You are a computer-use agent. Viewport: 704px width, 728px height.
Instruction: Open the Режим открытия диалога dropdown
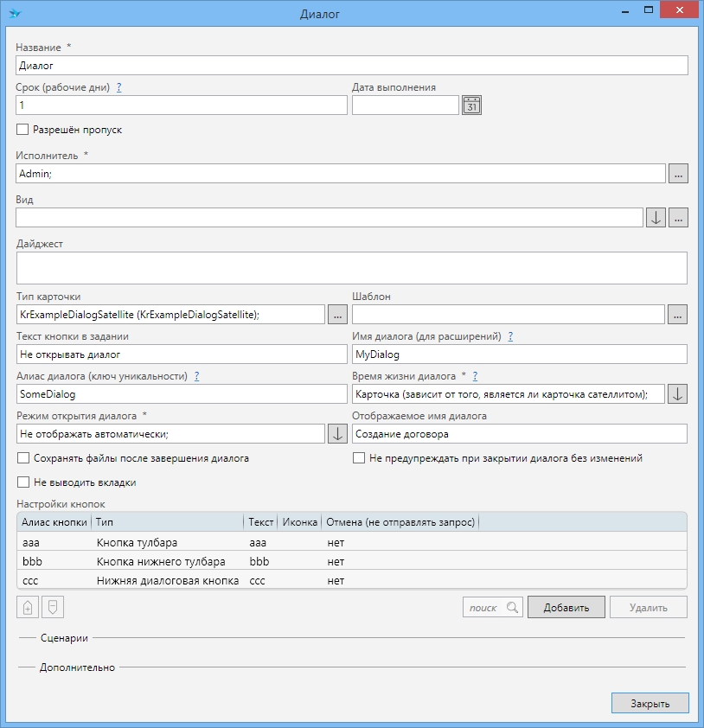coord(337,434)
